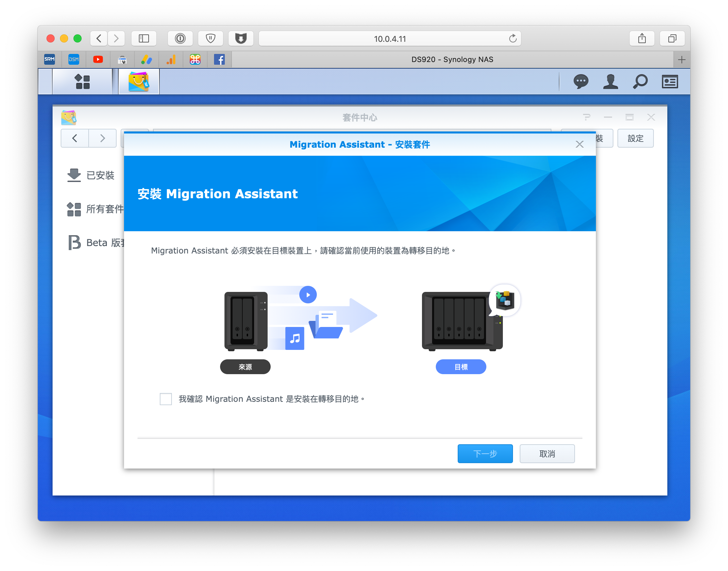Image resolution: width=728 pixels, height=571 pixels.
Task: Open the Command-key symbol bookmark favicon
Action: click(195, 59)
